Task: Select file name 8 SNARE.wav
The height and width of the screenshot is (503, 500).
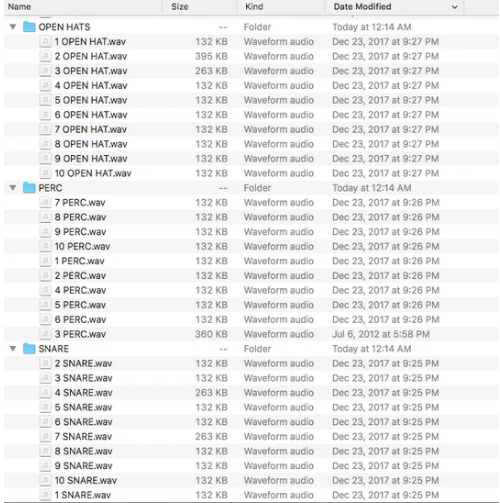Action: [84, 451]
